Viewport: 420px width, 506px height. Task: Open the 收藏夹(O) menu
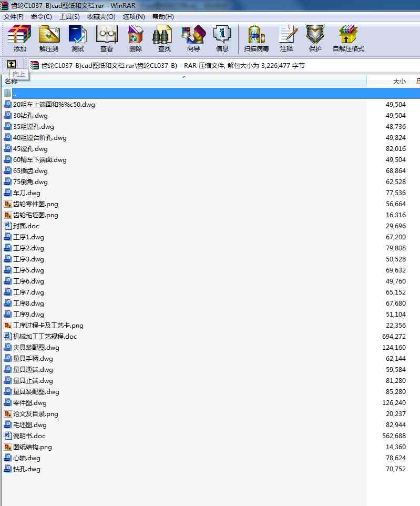(101, 17)
